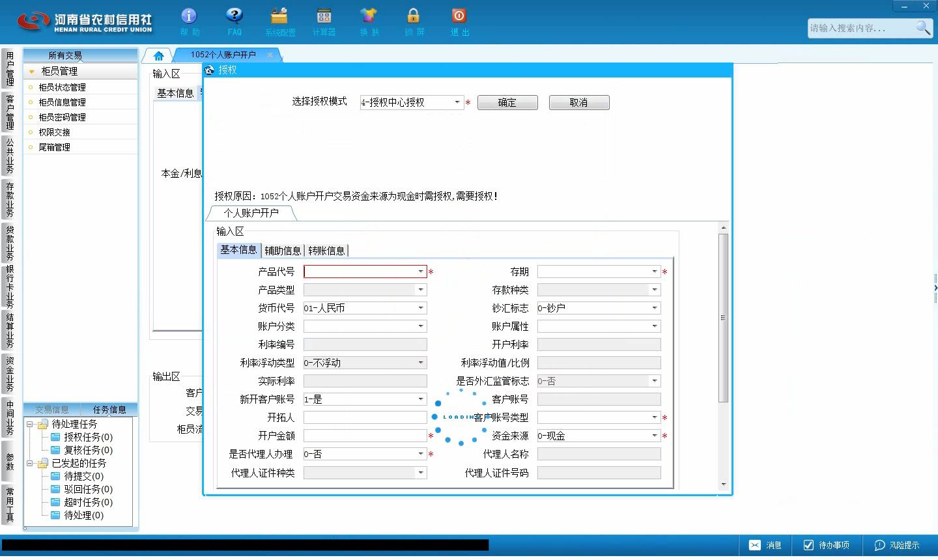This screenshot has width=938, height=560.
Task: Select the 基本信息 tab in the dialog
Action: coord(238,250)
